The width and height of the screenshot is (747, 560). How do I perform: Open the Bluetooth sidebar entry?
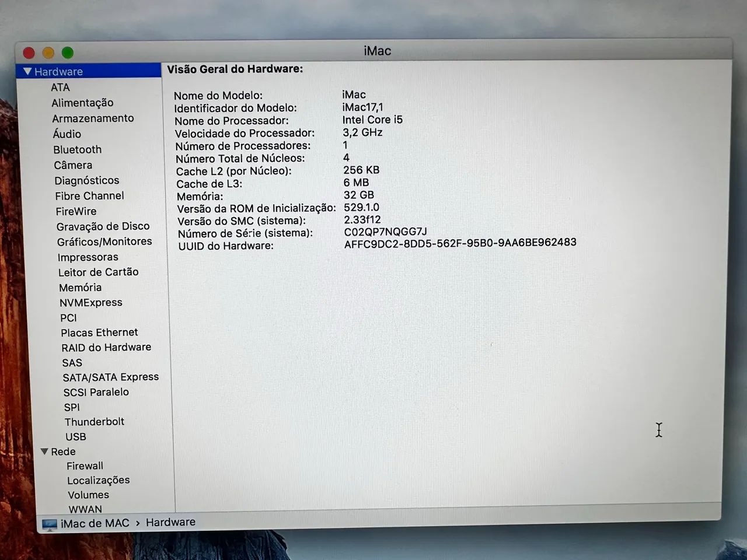[77, 150]
